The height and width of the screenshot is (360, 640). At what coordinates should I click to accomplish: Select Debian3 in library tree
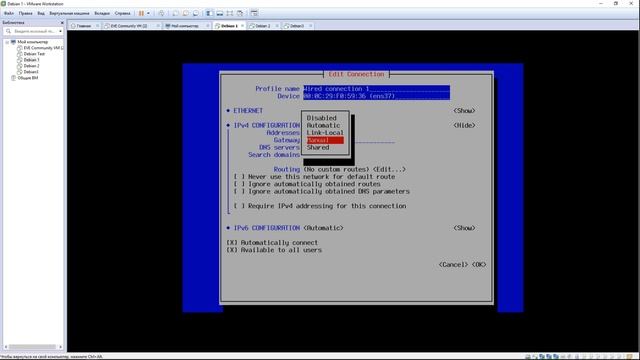pos(31,71)
